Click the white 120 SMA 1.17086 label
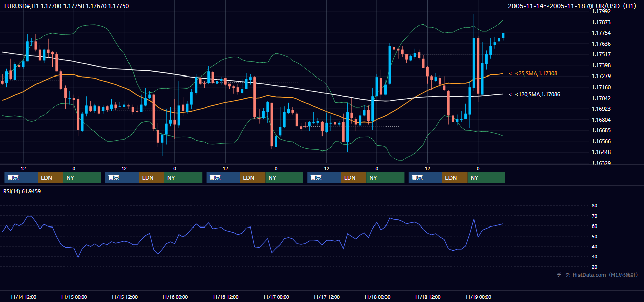644x302 pixels. pos(535,94)
